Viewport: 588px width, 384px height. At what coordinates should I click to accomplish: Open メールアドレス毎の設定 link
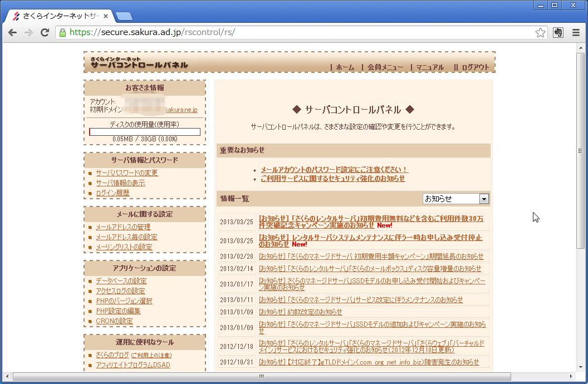pos(126,237)
